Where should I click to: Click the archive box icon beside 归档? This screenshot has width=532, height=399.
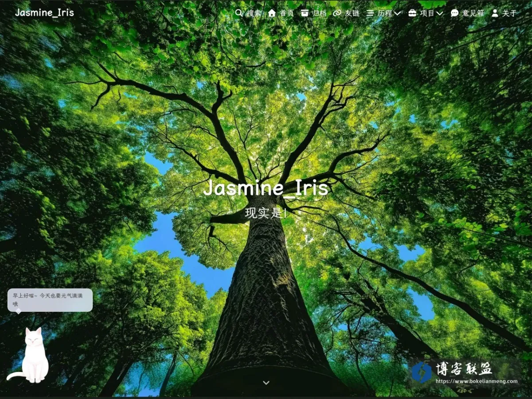305,13
